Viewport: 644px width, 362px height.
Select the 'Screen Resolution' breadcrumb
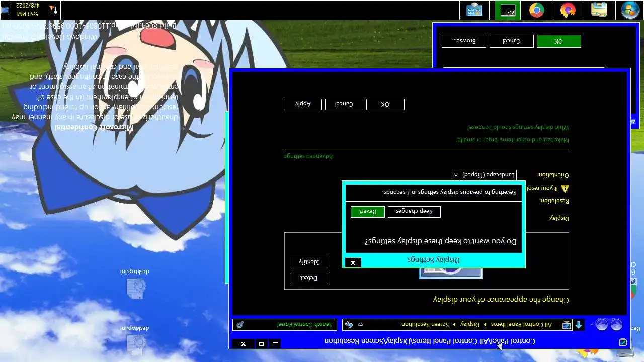[x=425, y=325]
